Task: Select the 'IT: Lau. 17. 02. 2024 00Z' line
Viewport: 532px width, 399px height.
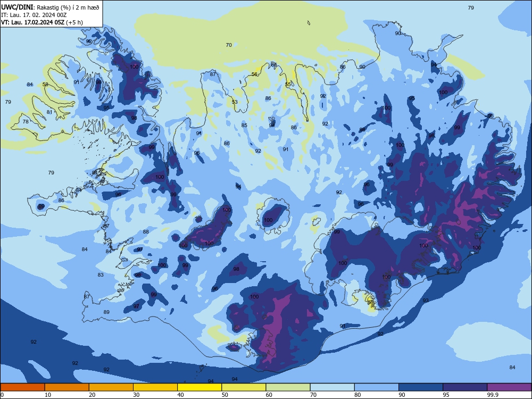Action: pyautogui.click(x=34, y=15)
